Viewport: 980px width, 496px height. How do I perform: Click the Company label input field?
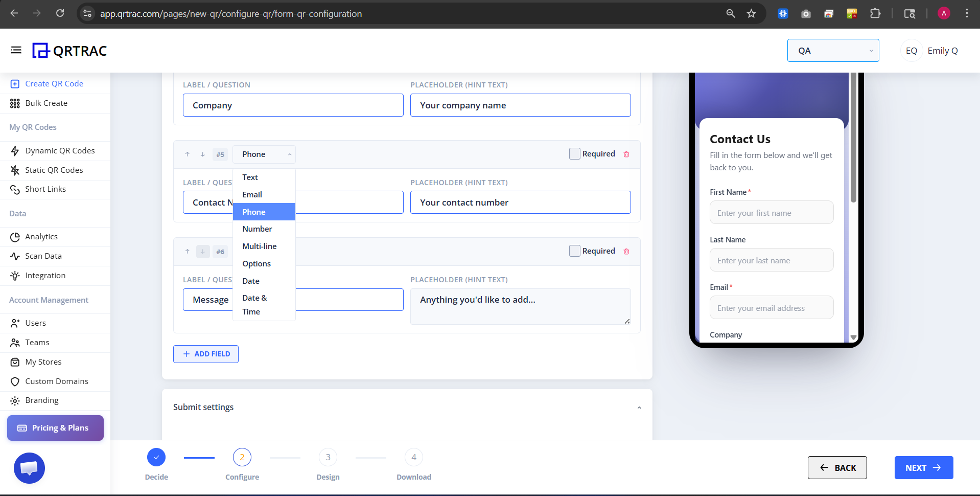293,105
